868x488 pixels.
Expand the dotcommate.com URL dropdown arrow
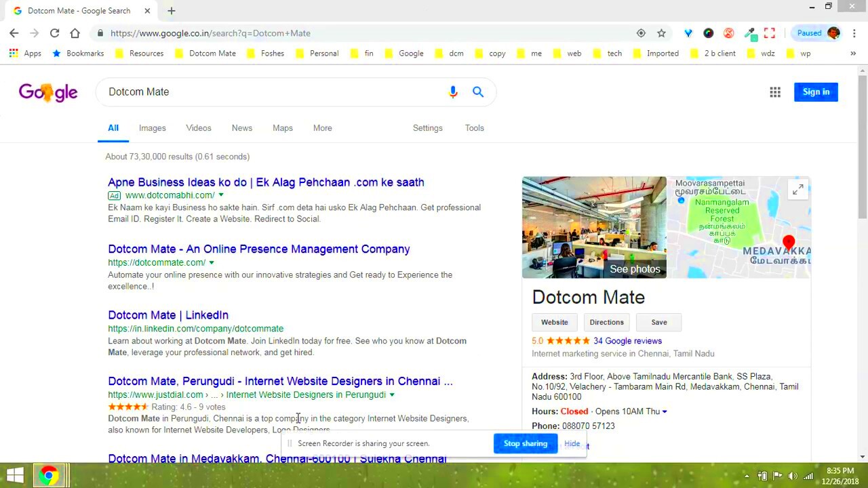(x=212, y=262)
